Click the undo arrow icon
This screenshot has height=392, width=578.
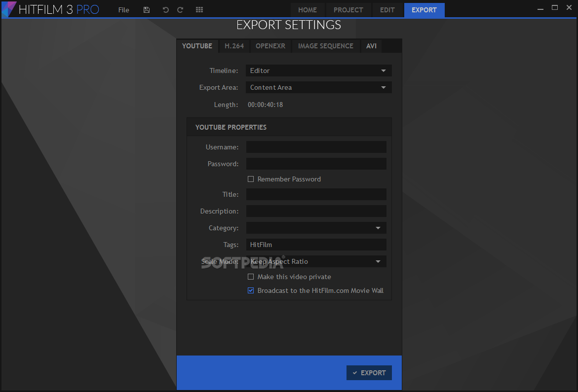[x=165, y=10]
